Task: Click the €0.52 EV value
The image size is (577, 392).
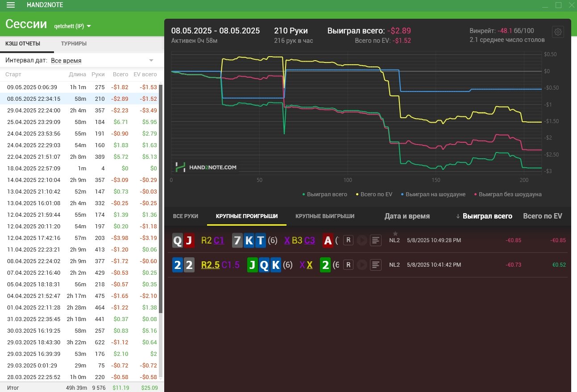Action: (559, 265)
